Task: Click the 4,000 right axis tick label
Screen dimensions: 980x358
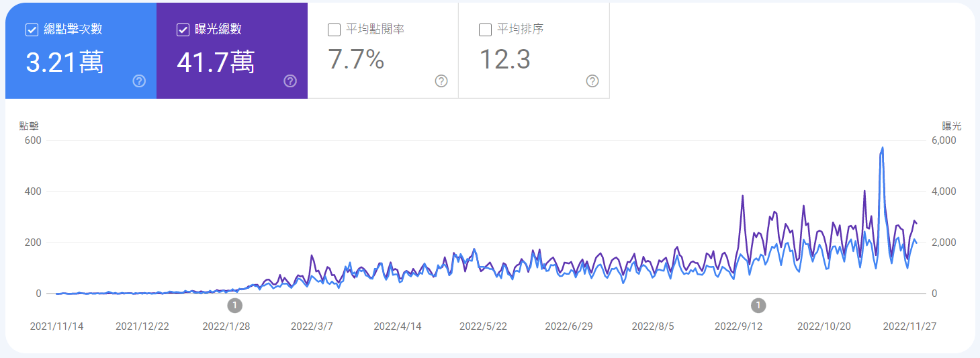Action: tap(944, 191)
